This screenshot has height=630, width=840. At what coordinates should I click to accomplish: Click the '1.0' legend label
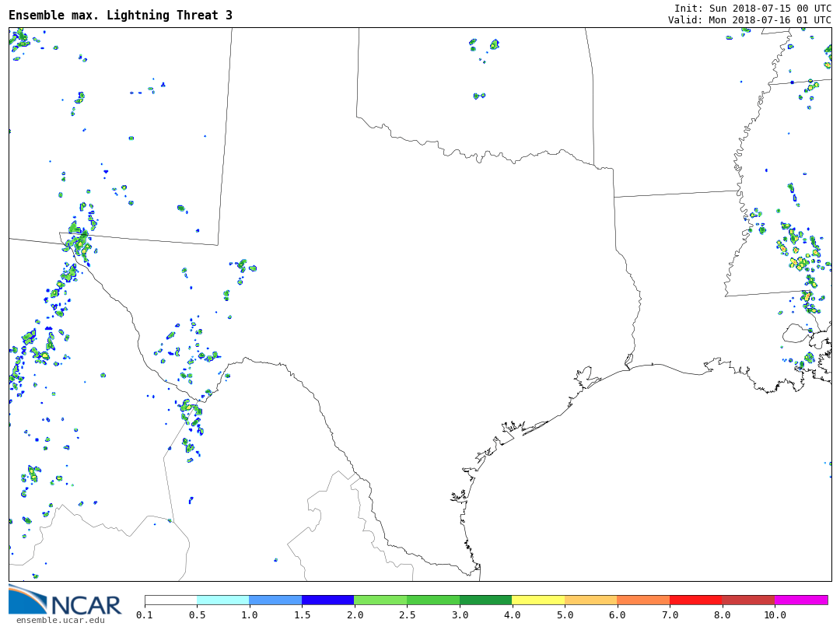(x=250, y=614)
